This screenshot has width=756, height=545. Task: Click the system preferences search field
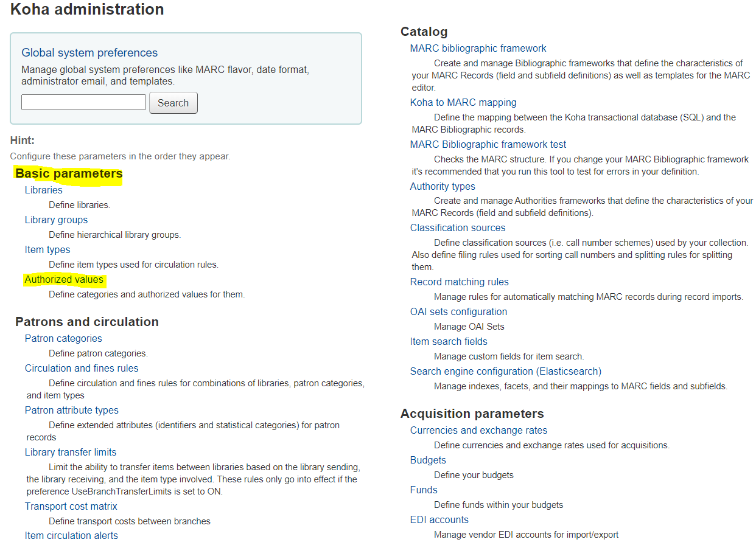(83, 102)
